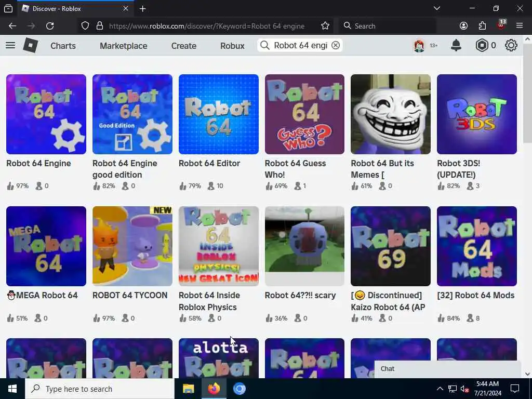This screenshot has width=532, height=399.
Task: Open the Robot 64 Engine title link
Action: [x=38, y=163]
